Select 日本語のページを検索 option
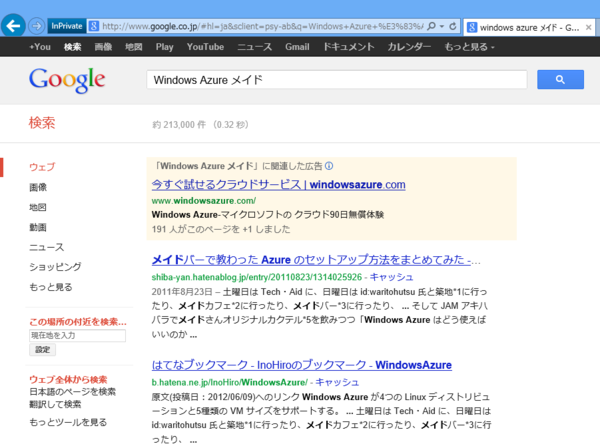The height and width of the screenshot is (448, 600). point(72,392)
